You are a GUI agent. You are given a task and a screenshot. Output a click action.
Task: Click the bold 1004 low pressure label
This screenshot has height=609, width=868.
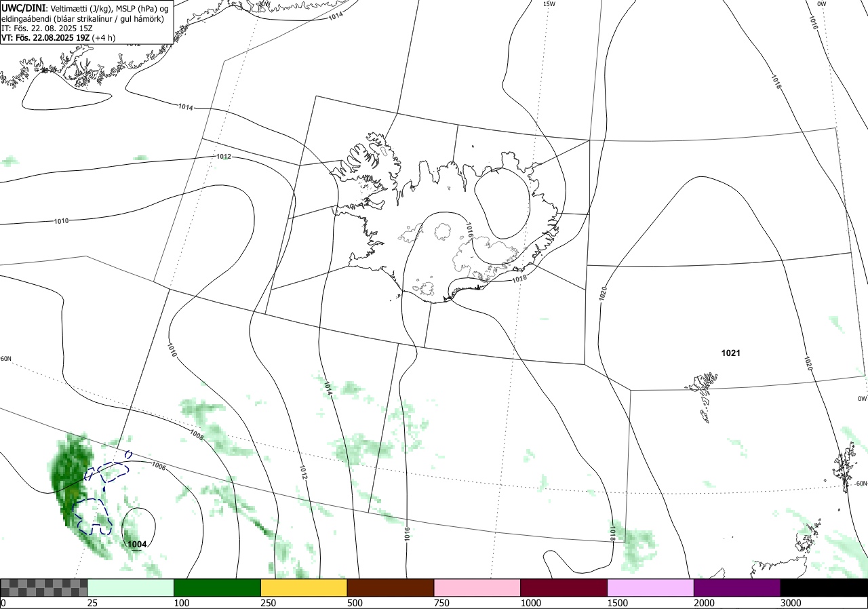pyautogui.click(x=138, y=544)
